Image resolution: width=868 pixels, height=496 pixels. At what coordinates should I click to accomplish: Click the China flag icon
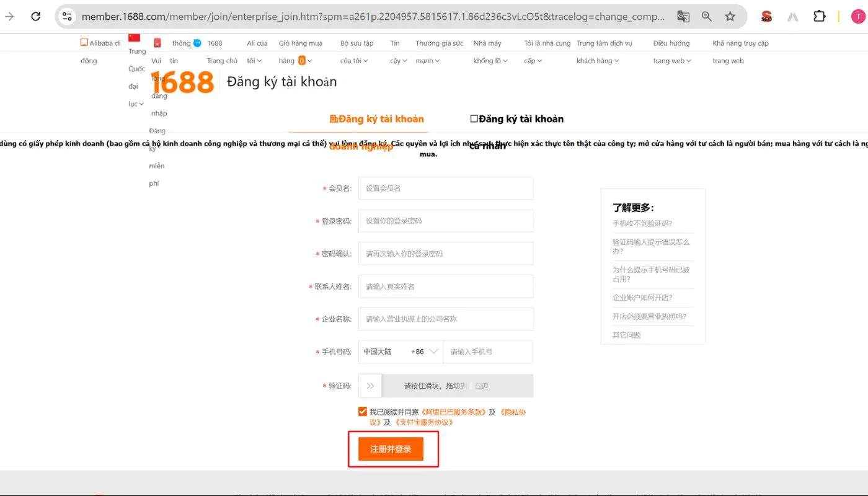pos(134,38)
